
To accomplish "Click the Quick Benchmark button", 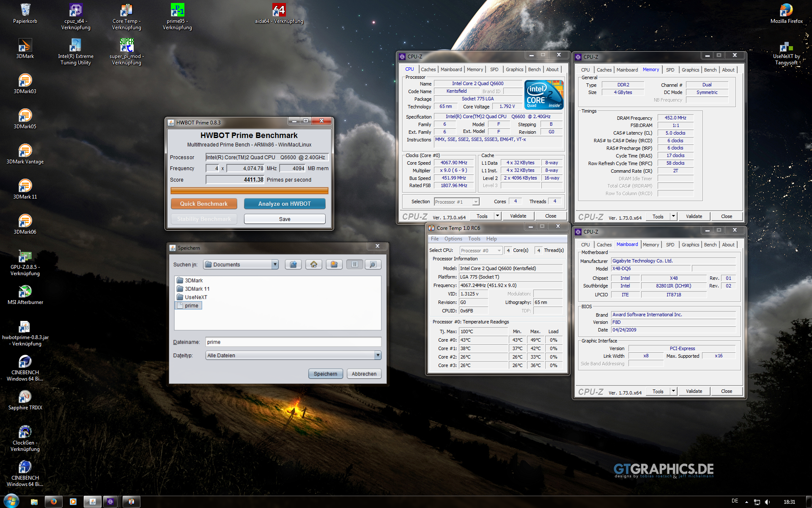I will pyautogui.click(x=204, y=204).
